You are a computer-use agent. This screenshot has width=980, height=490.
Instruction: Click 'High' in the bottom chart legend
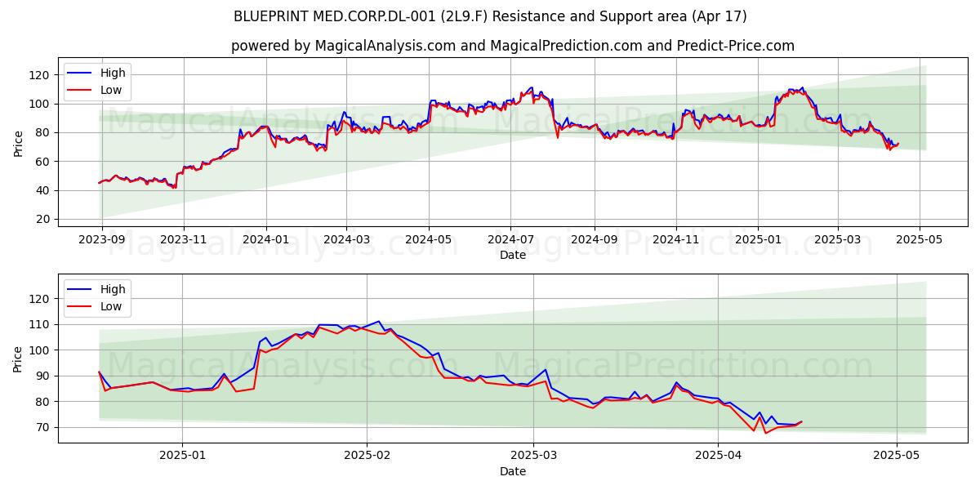[113, 289]
